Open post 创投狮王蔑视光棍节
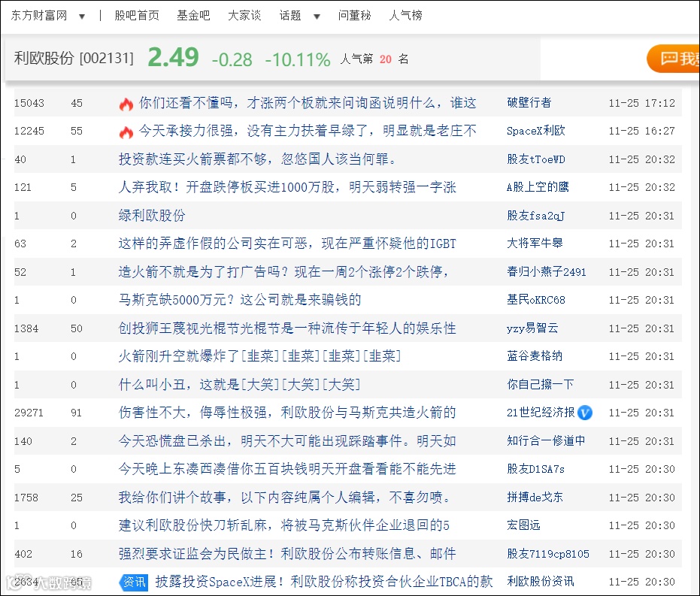The image size is (700, 596). coord(287,328)
